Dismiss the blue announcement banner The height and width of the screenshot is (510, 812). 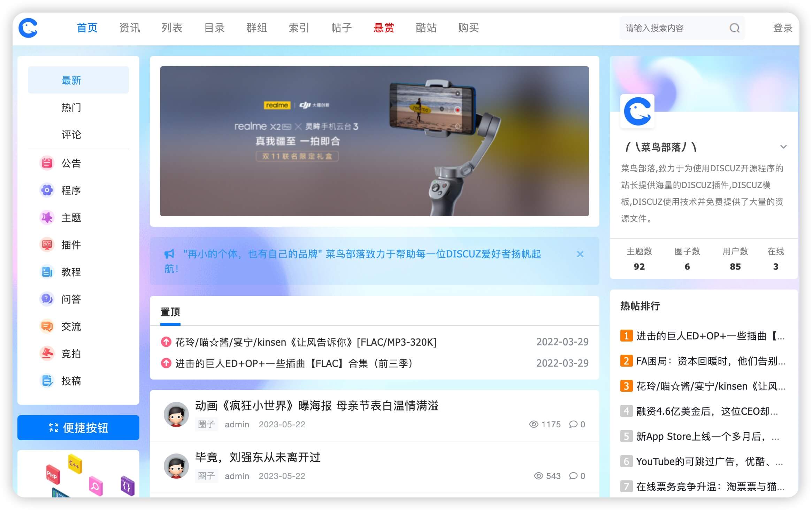(580, 254)
